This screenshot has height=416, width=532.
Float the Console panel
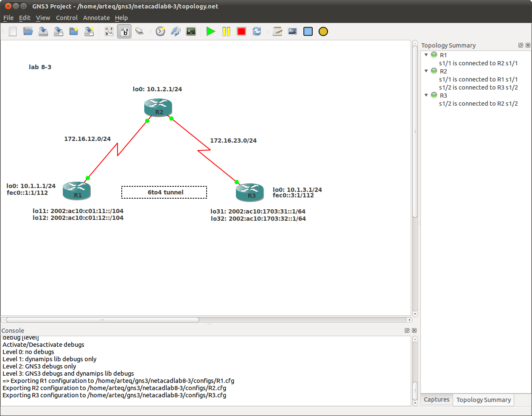point(407,330)
